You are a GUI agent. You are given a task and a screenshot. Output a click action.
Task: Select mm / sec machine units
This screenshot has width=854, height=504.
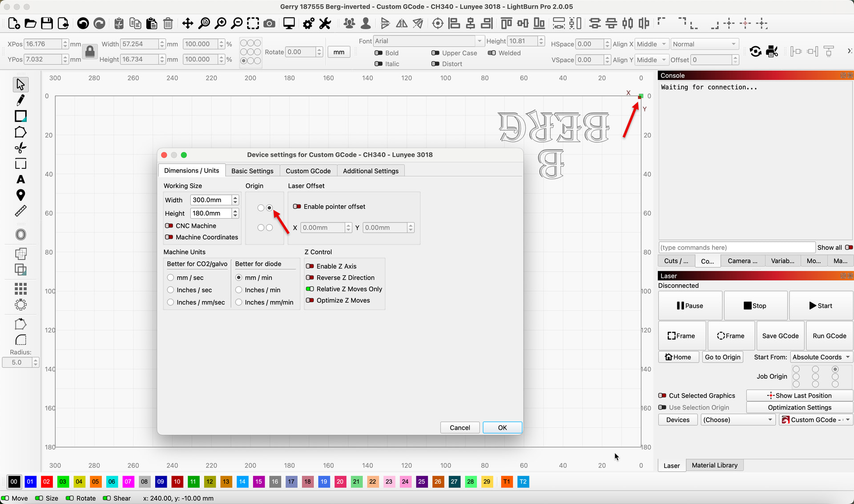coord(171,278)
